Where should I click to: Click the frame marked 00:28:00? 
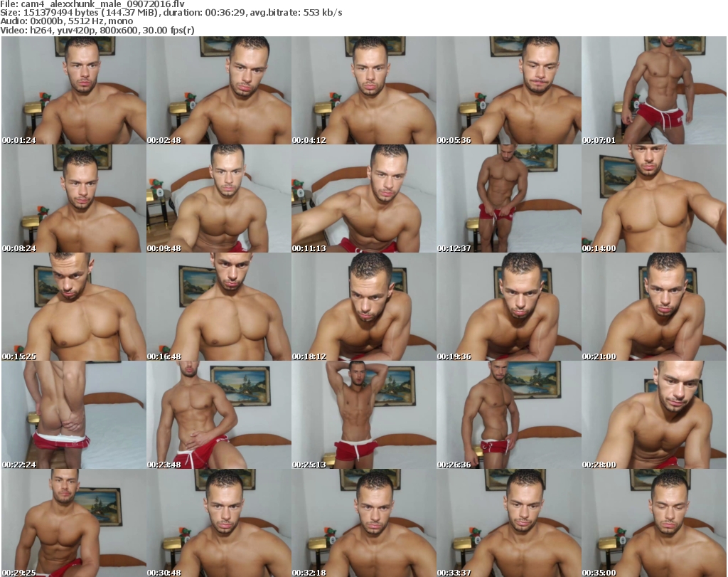tap(654, 415)
